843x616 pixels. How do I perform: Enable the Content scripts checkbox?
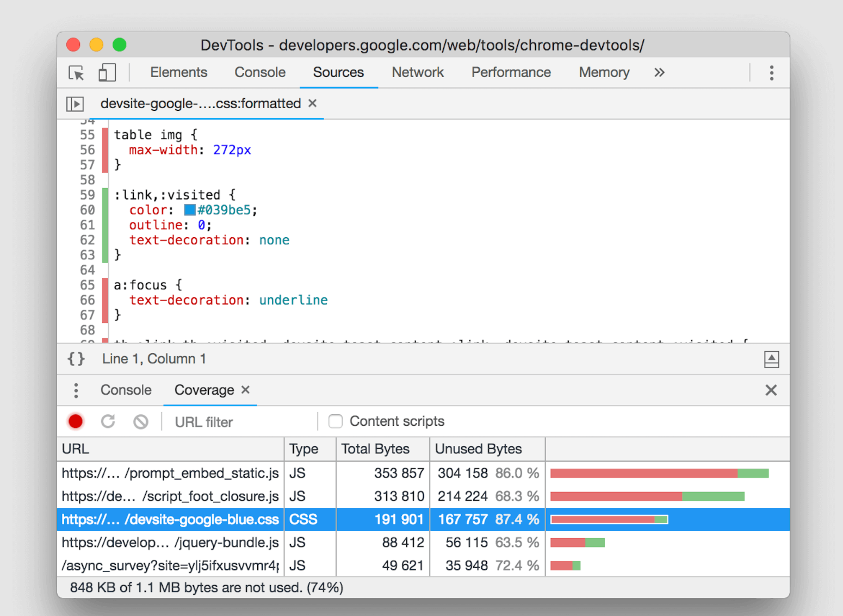(336, 421)
